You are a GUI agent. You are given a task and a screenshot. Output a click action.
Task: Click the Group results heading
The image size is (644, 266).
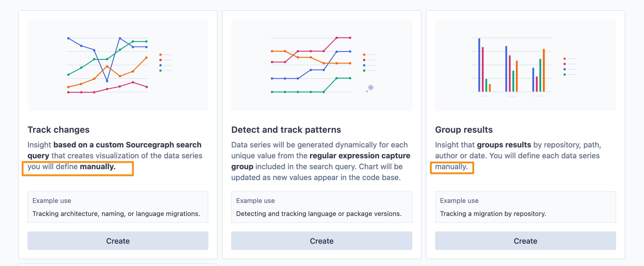click(464, 130)
